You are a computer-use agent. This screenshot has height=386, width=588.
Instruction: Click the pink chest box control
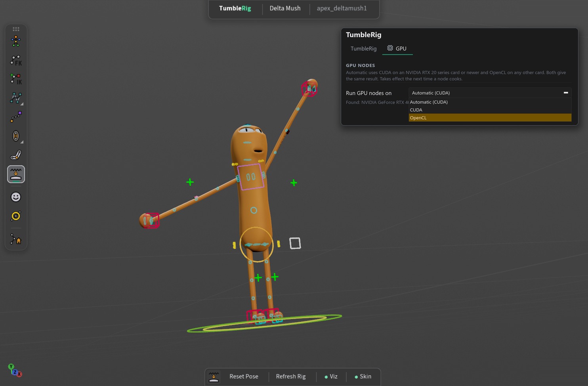(250, 177)
